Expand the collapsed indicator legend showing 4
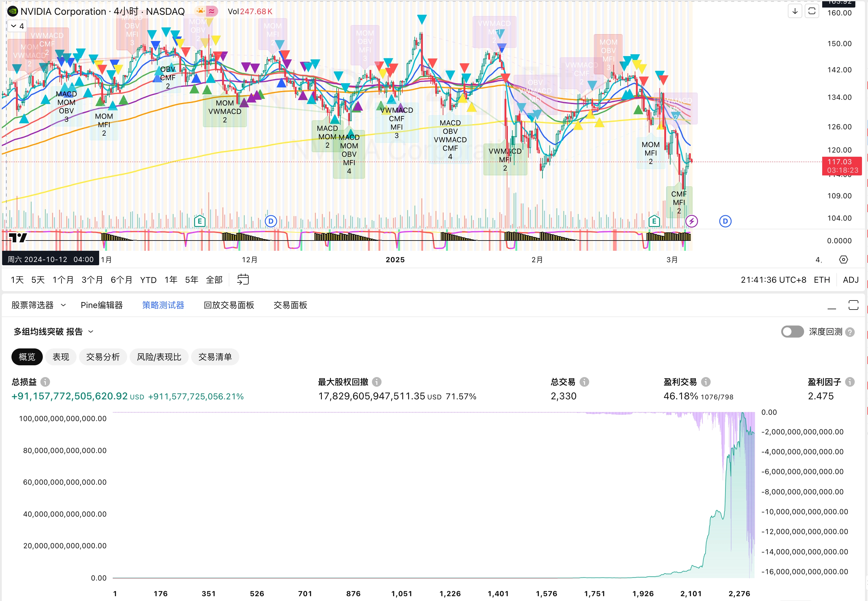The image size is (868, 601). coord(17,26)
